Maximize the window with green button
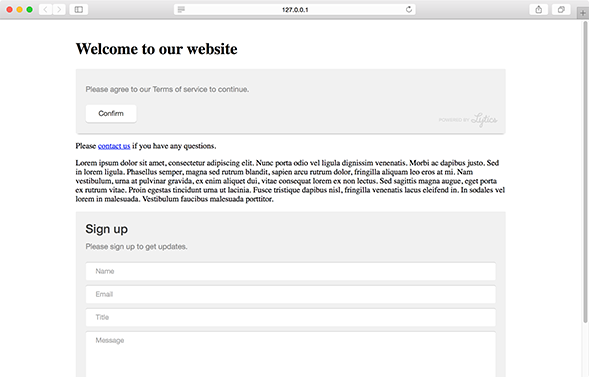Viewport: 589px width, 377px height. [x=29, y=9]
